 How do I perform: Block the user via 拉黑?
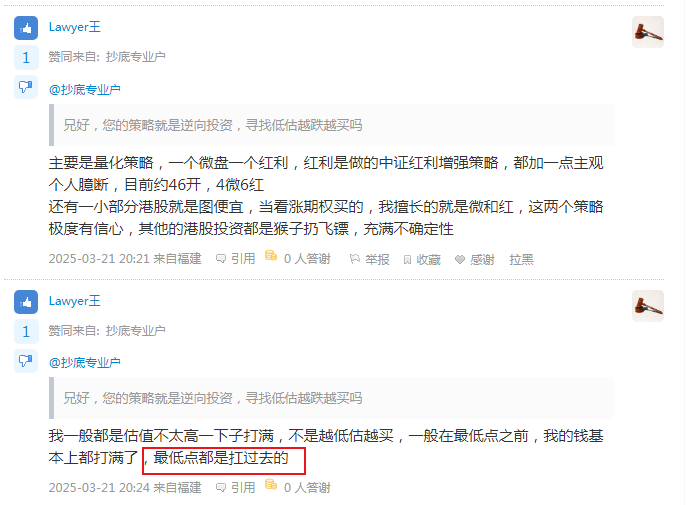tap(522, 259)
